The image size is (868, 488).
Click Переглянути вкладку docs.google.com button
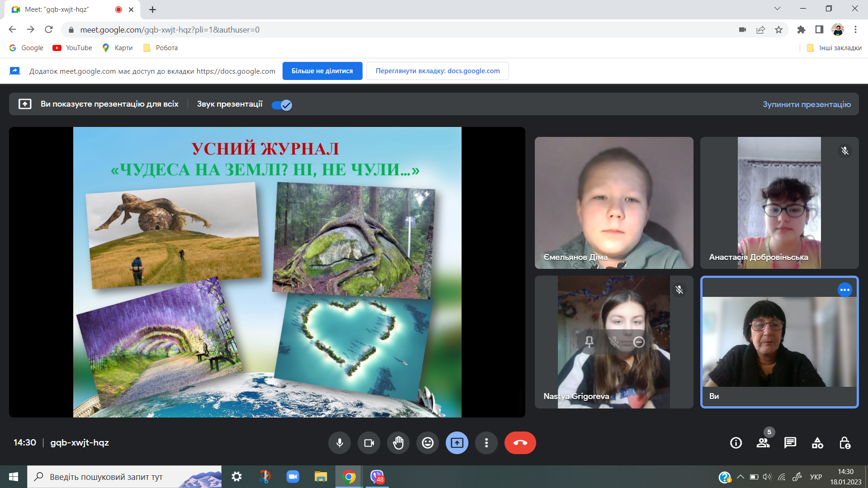pos(438,71)
